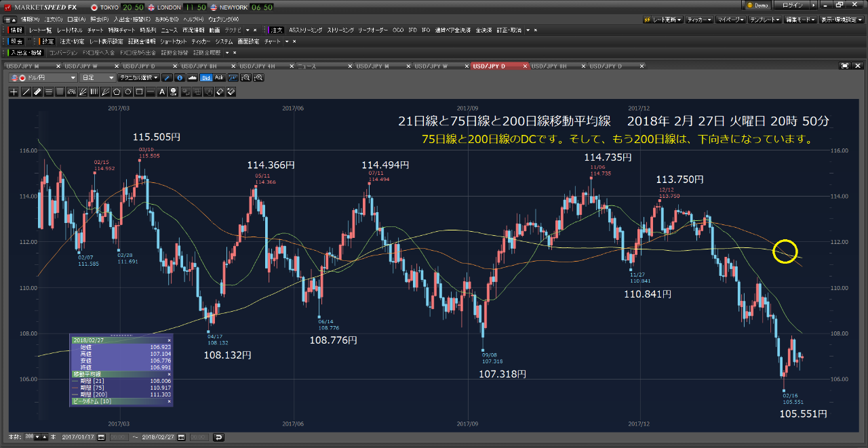Select the ellipse drawing tool
This screenshot has width=868, height=448.
click(128, 91)
